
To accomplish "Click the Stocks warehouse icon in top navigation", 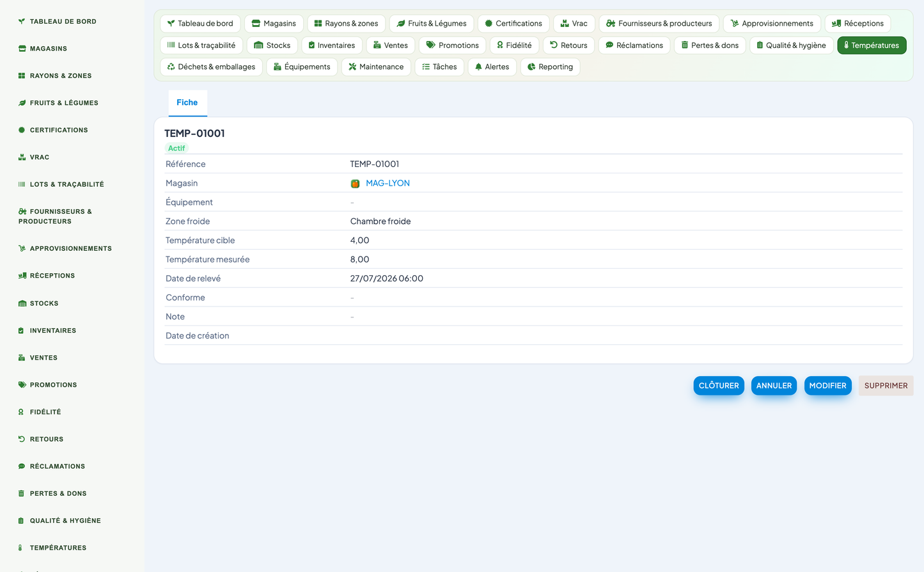I will point(258,45).
